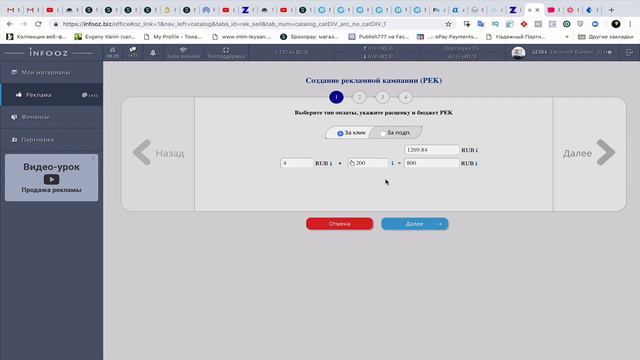Click the clicks count field containing 200
Viewport: 640px width, 360px height.
pos(368,163)
